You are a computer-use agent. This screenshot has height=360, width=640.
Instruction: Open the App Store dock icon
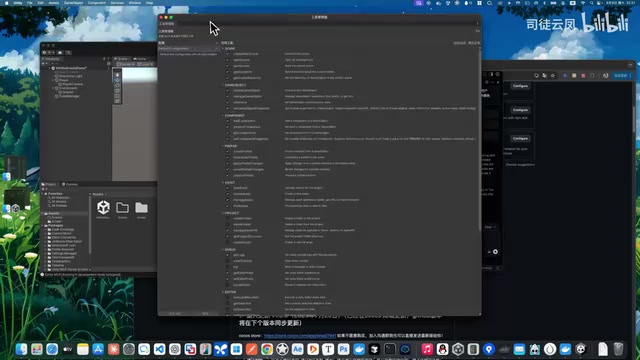[x=98, y=349]
